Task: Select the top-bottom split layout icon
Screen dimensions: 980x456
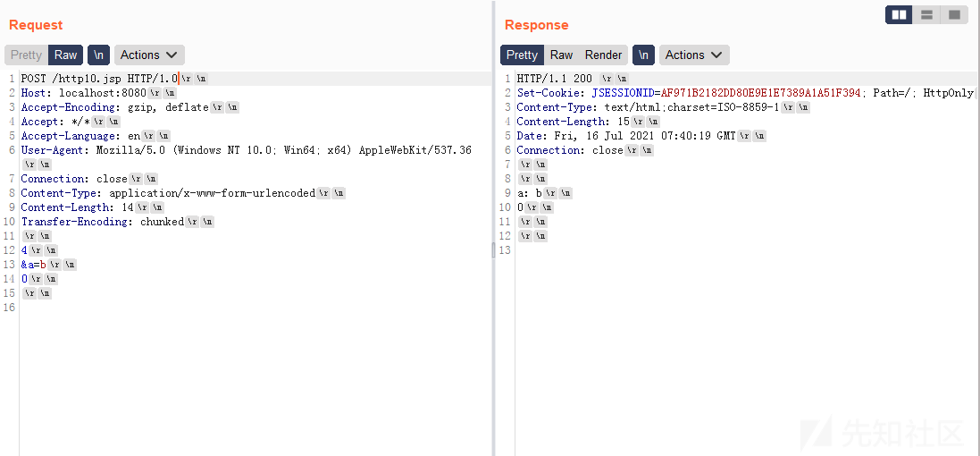Action: point(927,15)
